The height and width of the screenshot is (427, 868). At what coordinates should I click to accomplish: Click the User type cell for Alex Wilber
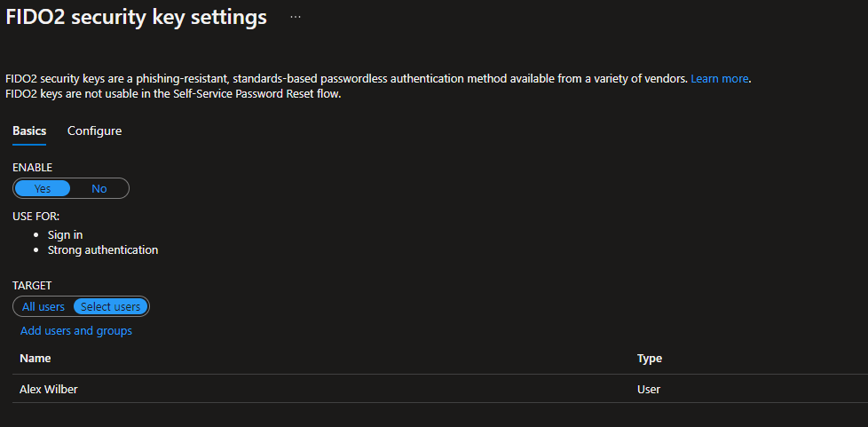(x=649, y=389)
